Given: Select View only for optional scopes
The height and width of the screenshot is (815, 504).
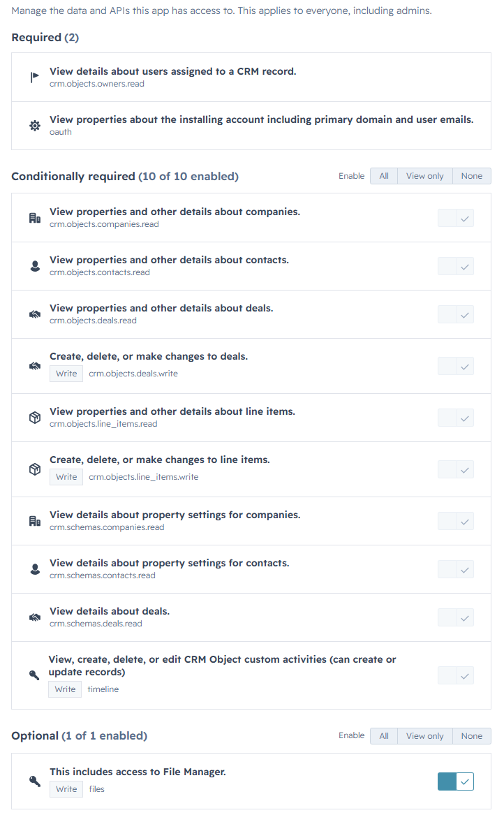Looking at the screenshot, I should coord(425,736).
